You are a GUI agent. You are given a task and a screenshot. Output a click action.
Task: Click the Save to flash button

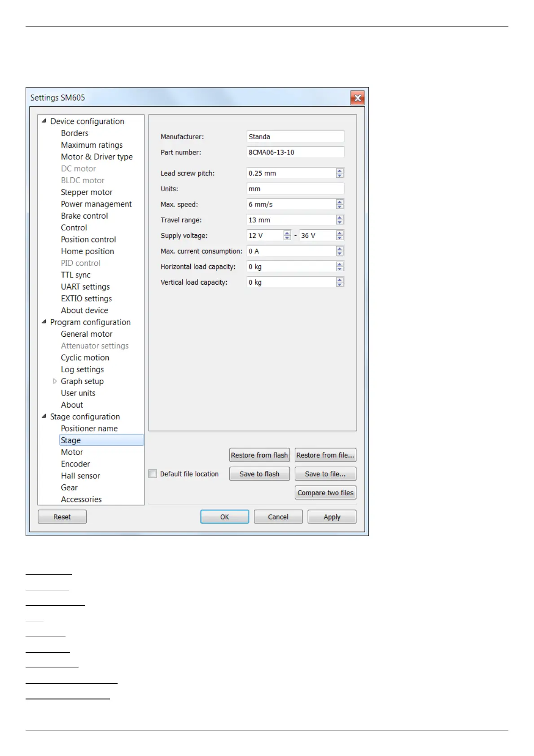tap(259, 474)
